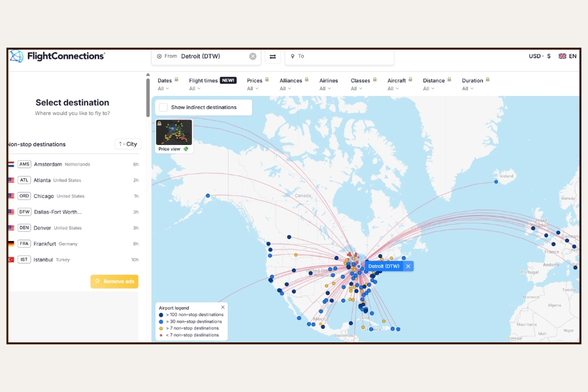The height and width of the screenshot is (392, 588).
Task: Enable Show indirect destinations checkbox
Action: click(163, 107)
